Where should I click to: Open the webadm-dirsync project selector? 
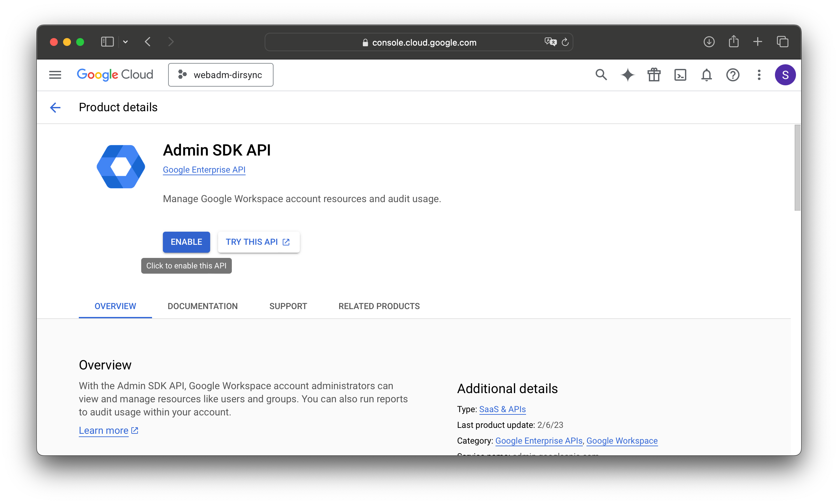221,75
